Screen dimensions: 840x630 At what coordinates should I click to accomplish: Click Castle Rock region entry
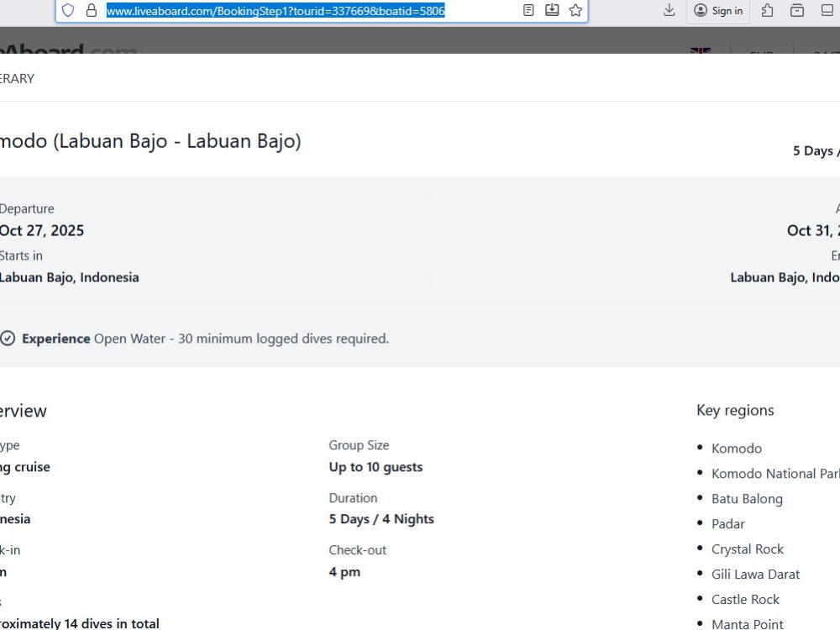point(745,600)
